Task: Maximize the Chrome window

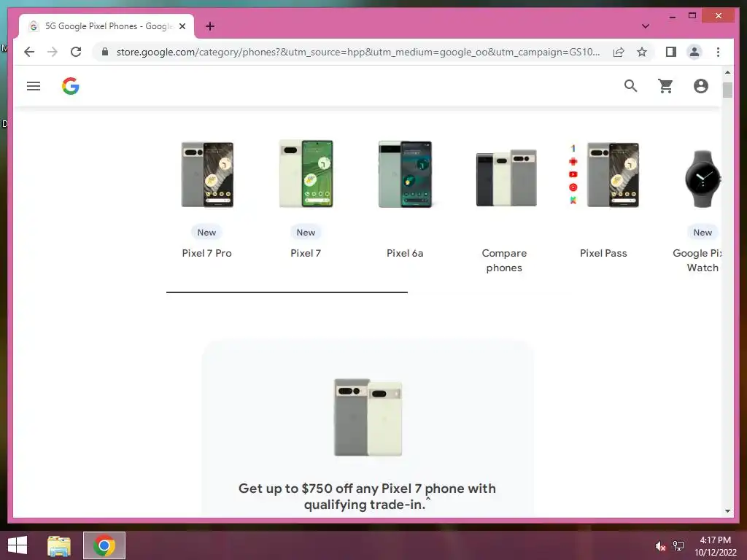Action: 692,16
